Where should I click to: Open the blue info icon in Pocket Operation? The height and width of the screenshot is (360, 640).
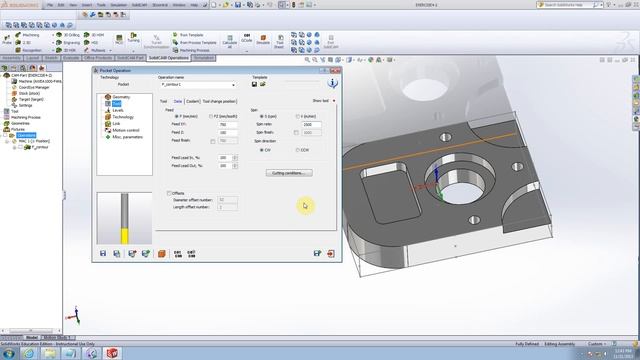(332, 83)
